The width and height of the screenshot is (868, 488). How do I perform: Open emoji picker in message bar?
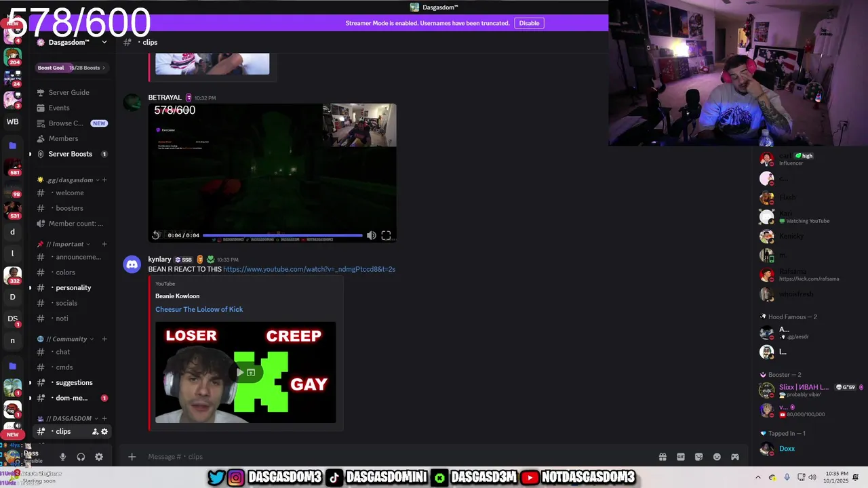[717, 457]
